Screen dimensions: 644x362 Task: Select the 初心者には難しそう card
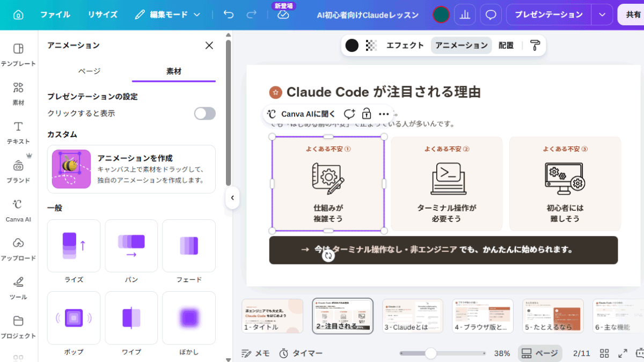[565, 183]
